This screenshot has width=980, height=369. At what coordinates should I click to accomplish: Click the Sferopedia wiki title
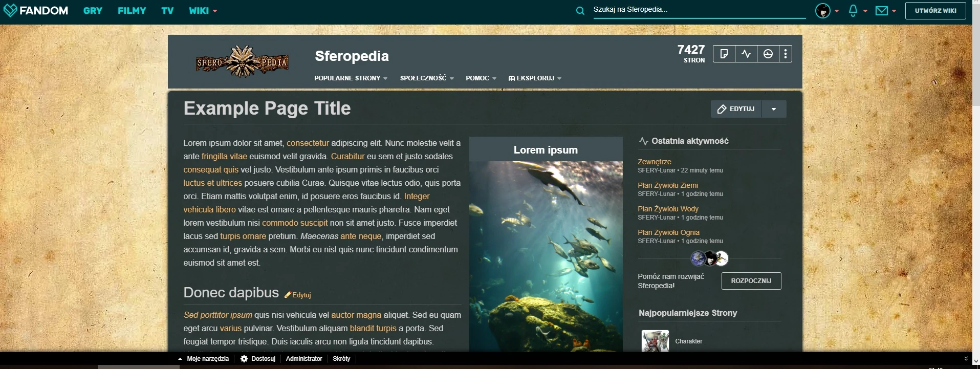[x=352, y=56]
